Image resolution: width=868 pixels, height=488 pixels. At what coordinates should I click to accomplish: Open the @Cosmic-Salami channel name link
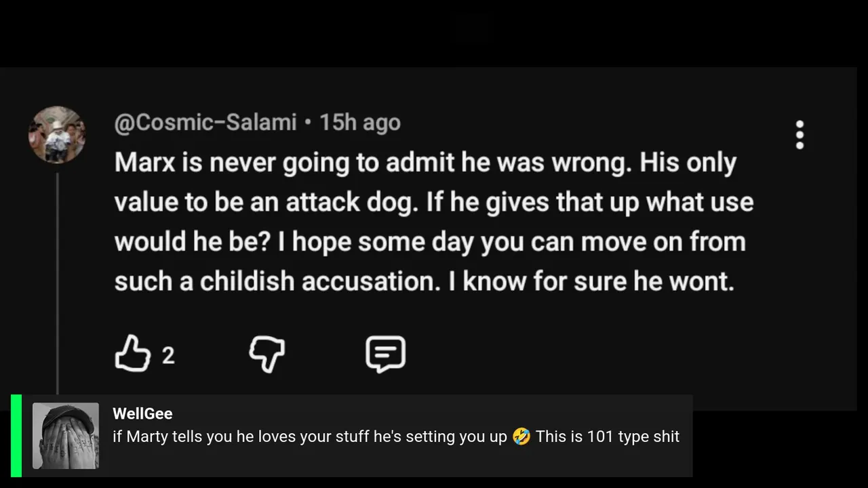click(205, 123)
